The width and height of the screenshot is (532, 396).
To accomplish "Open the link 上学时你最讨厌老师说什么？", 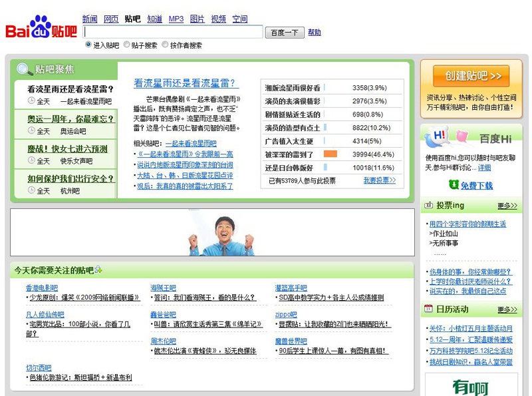I will 470,282.
